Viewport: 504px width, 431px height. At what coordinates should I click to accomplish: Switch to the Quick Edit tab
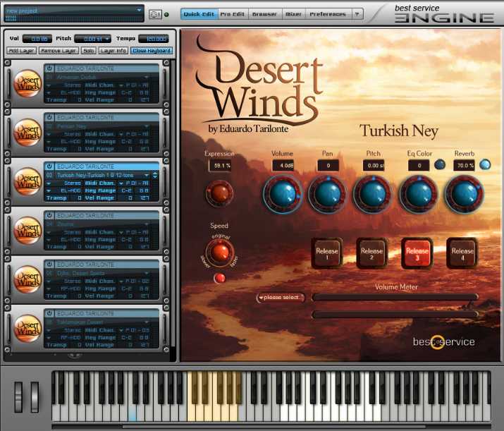199,14
